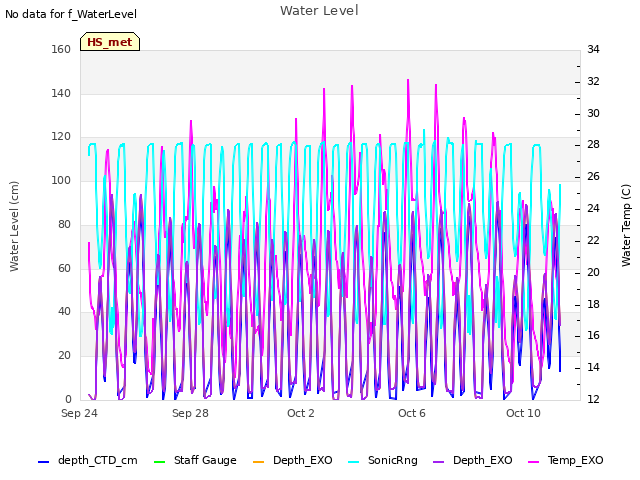The height and width of the screenshot is (480, 640).
Task: Click magenta Temp_EXO color swatch
Action: point(533,462)
